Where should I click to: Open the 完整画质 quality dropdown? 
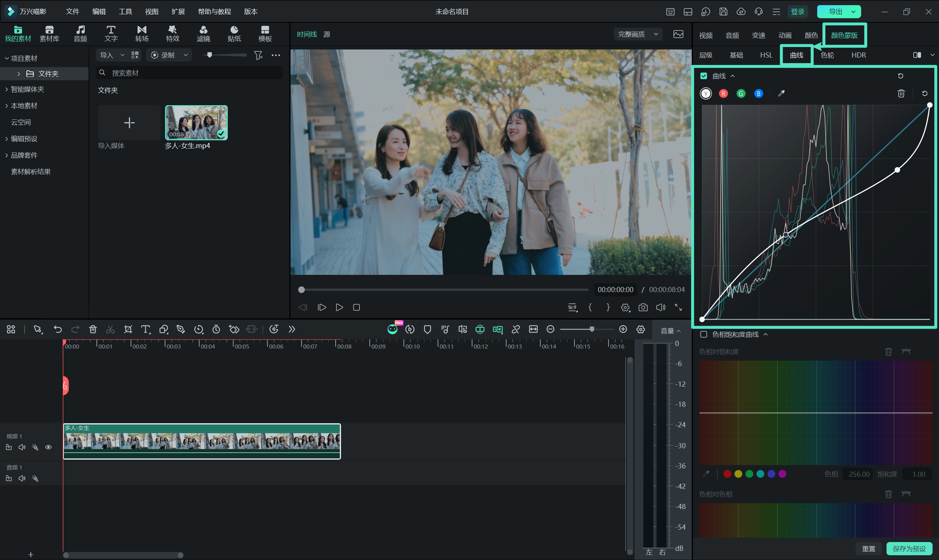tap(638, 34)
